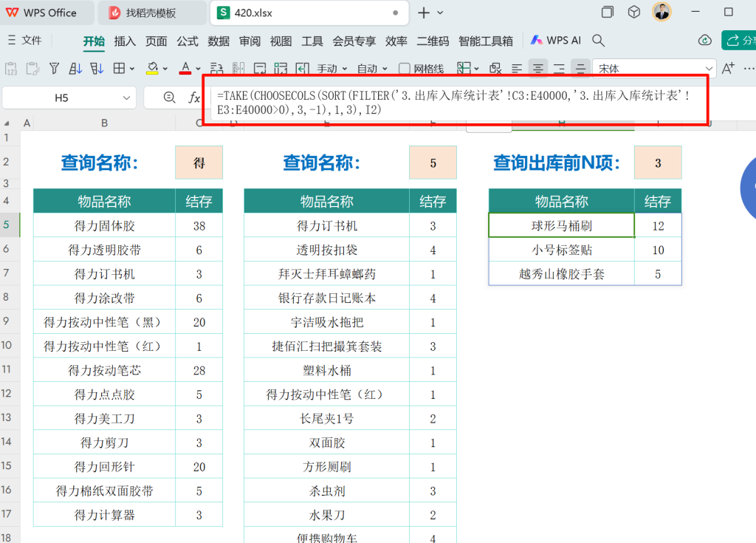Open the more options ellipsis in toolbar
This screenshot has width=756, height=543.
point(749,69)
